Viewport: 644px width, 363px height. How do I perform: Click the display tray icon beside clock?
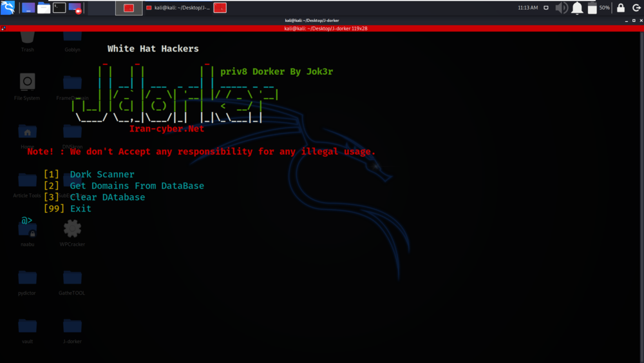tap(546, 7)
